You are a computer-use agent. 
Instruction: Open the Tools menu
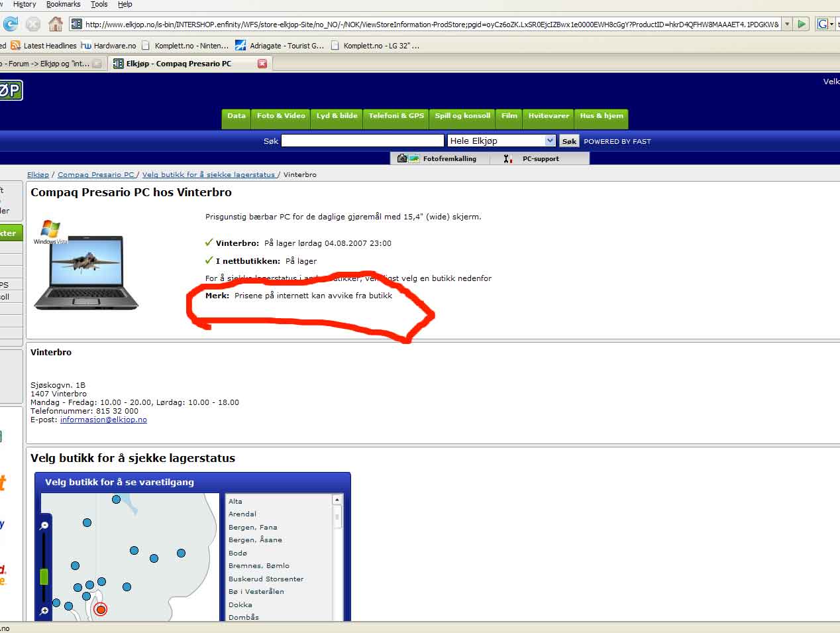tap(99, 4)
